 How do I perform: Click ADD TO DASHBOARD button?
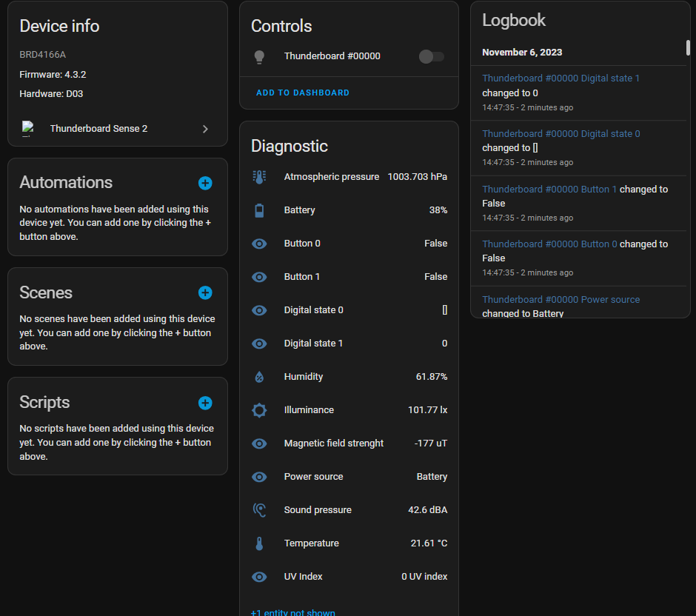coord(303,93)
